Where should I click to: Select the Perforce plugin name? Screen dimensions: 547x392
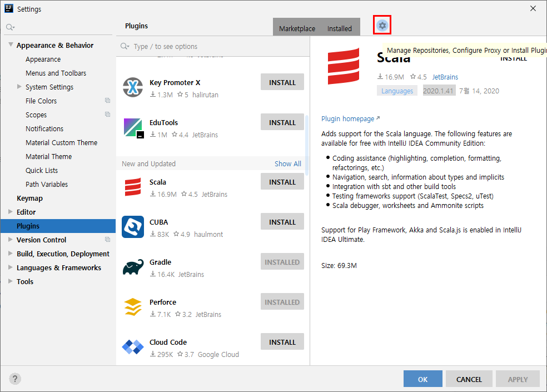click(163, 302)
